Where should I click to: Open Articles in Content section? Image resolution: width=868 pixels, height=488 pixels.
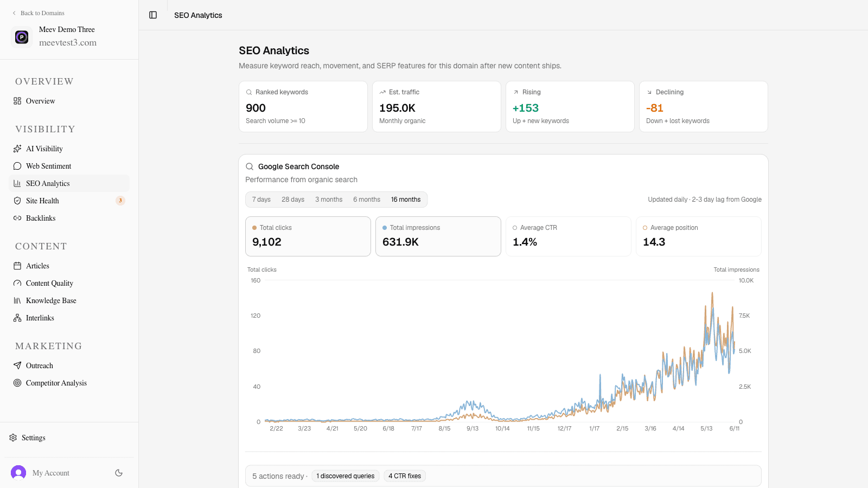pos(69,266)
